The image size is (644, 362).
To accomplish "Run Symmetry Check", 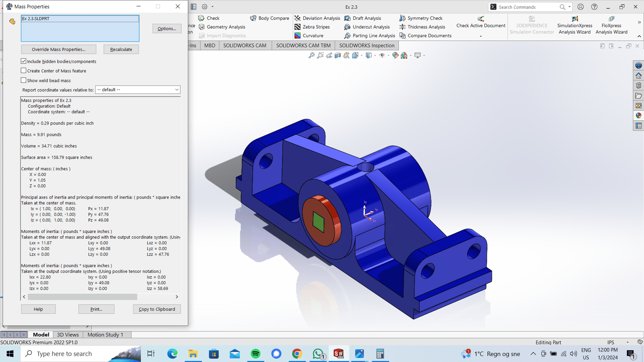I will point(421,18).
